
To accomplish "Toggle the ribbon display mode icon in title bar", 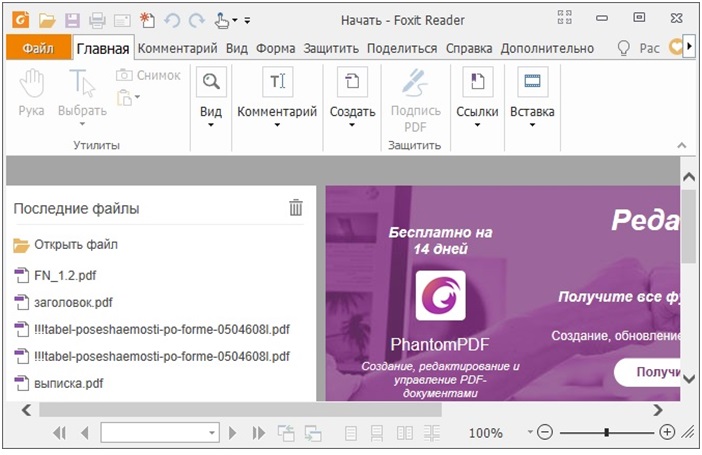I will [565, 17].
